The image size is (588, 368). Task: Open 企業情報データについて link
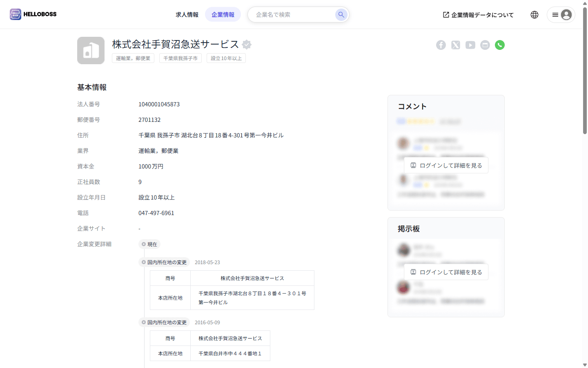click(x=478, y=15)
